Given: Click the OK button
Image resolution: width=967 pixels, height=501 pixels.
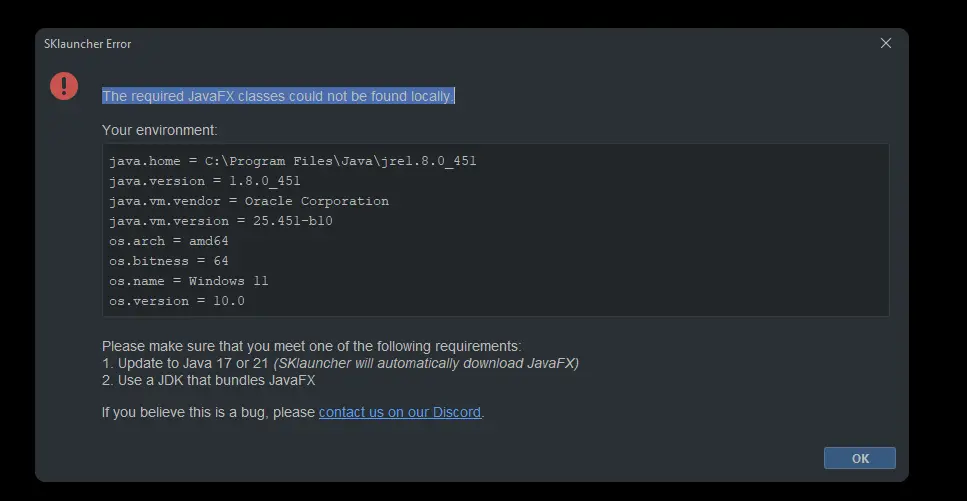Looking at the screenshot, I should pyautogui.click(x=859, y=458).
